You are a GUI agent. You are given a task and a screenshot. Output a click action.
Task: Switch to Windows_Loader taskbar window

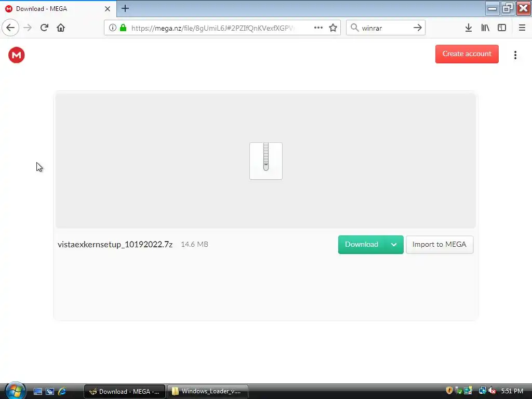[x=208, y=391]
